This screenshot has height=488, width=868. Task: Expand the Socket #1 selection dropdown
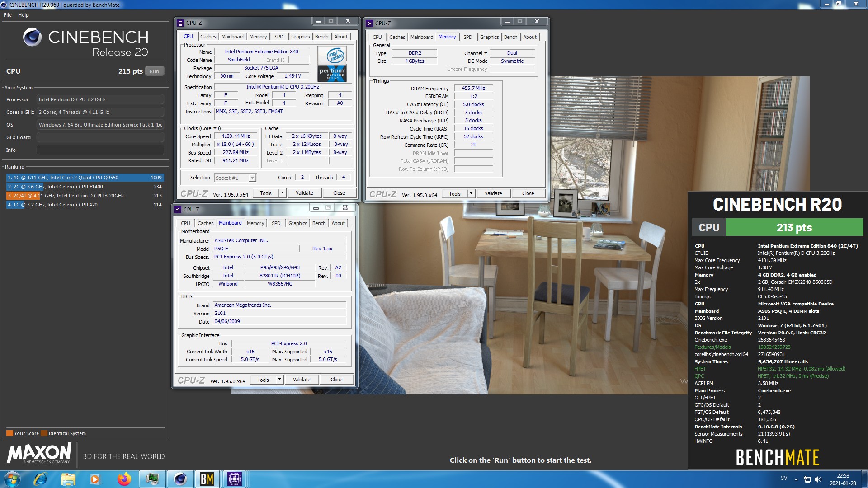click(252, 178)
